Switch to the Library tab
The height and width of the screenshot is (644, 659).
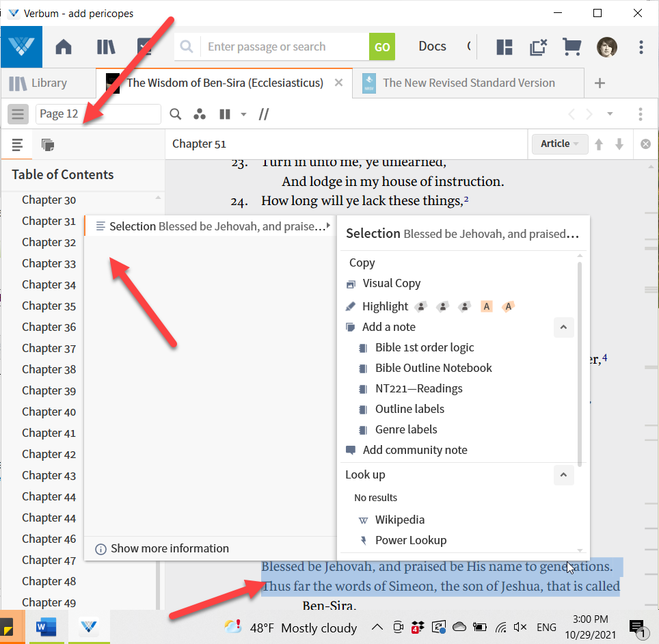point(49,83)
